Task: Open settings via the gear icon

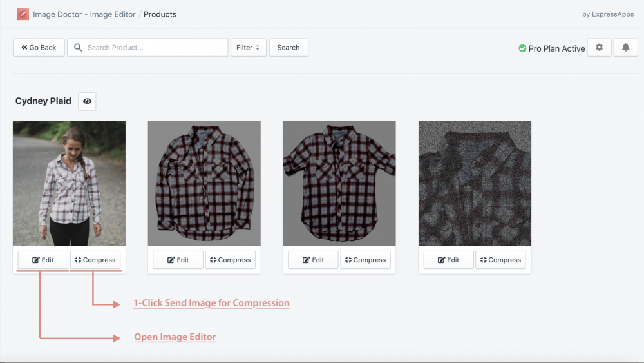Action: click(x=599, y=48)
